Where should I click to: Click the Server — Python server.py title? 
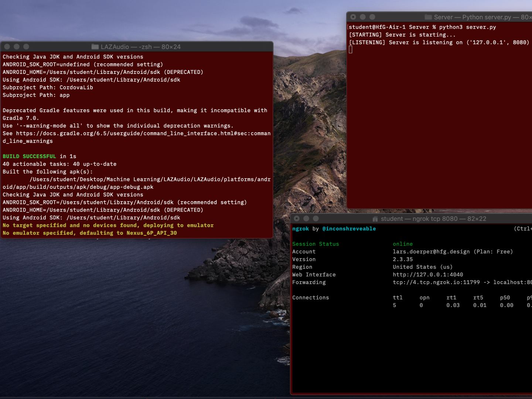pyautogui.click(x=483, y=17)
